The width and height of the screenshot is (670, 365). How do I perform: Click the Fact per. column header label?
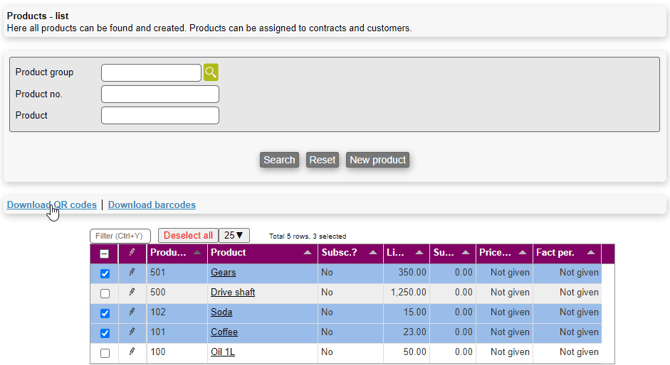[x=555, y=253]
